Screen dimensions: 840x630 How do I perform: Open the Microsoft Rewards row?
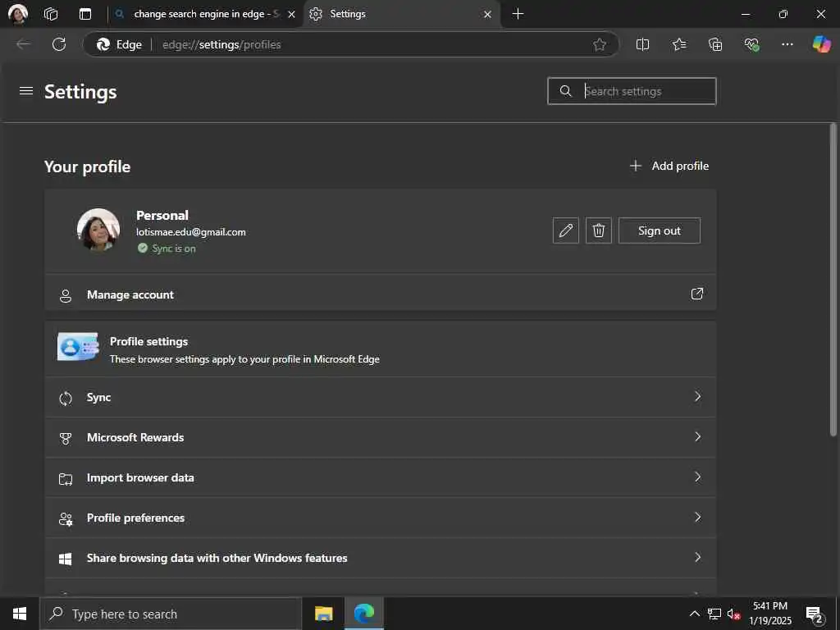click(x=381, y=438)
